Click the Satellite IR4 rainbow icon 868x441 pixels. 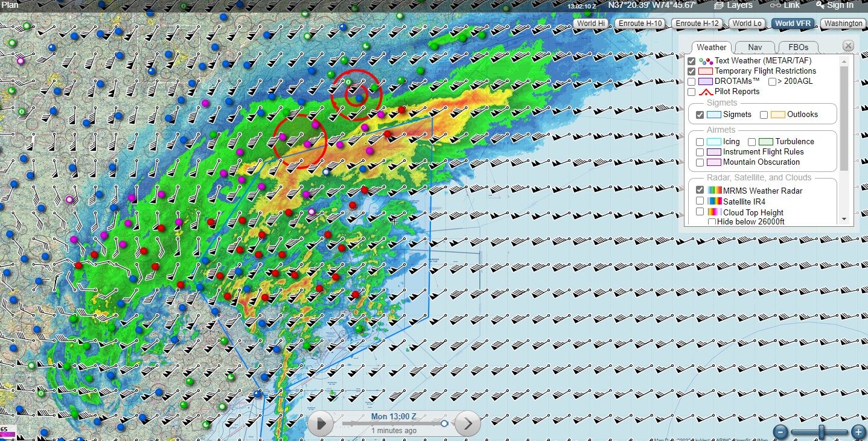[x=714, y=201]
